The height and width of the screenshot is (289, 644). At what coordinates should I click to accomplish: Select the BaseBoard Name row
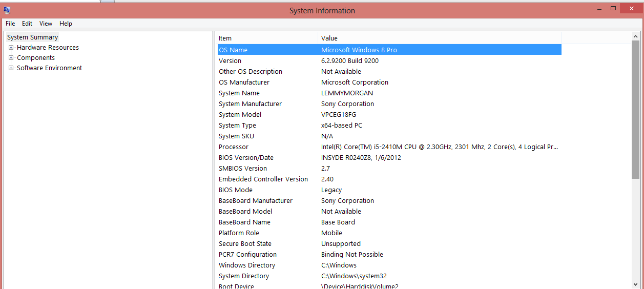(389, 222)
